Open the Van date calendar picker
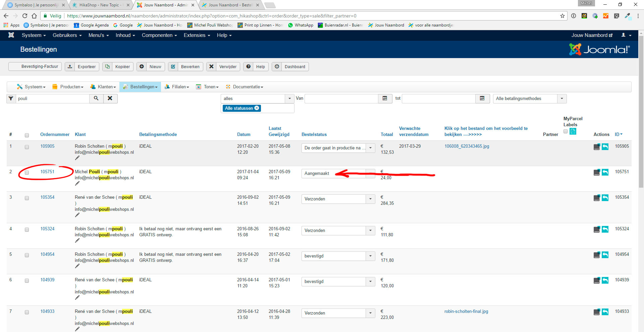This screenshot has height=332, width=644. coord(385,98)
